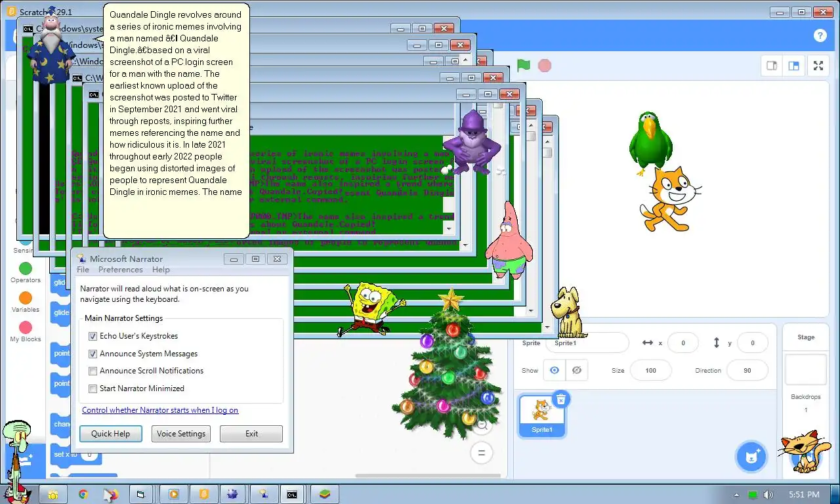Viewport: 840px width, 504px height.
Task: Click the green flag to run project
Action: [523, 66]
